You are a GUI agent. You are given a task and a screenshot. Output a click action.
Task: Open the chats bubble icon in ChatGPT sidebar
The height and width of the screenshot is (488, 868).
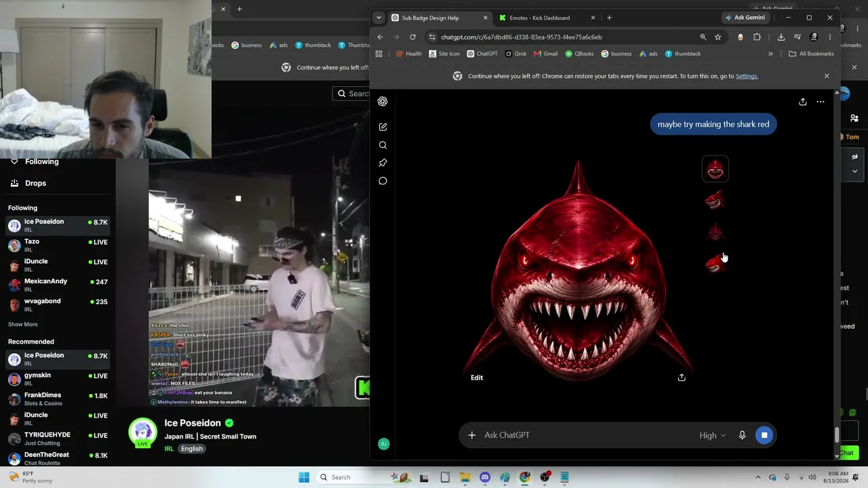(x=382, y=181)
